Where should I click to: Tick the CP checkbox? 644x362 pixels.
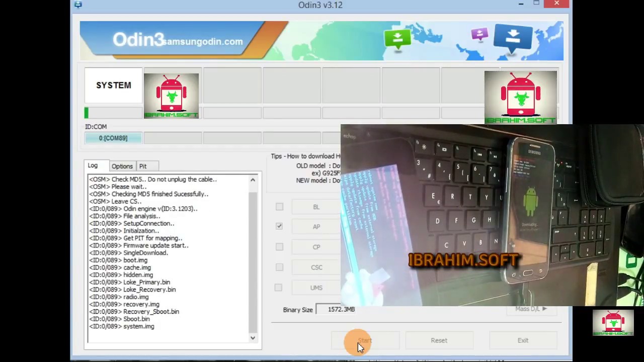tap(279, 247)
